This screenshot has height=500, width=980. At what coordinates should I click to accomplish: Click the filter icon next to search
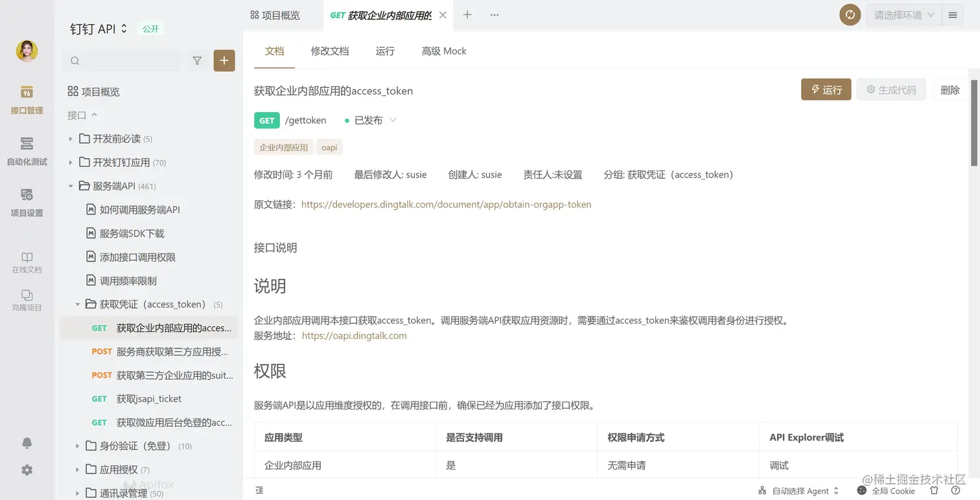(x=198, y=60)
